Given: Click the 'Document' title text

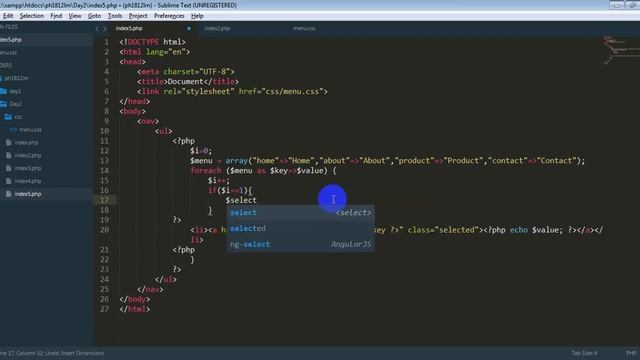Looking at the screenshot, I should [x=186, y=82].
